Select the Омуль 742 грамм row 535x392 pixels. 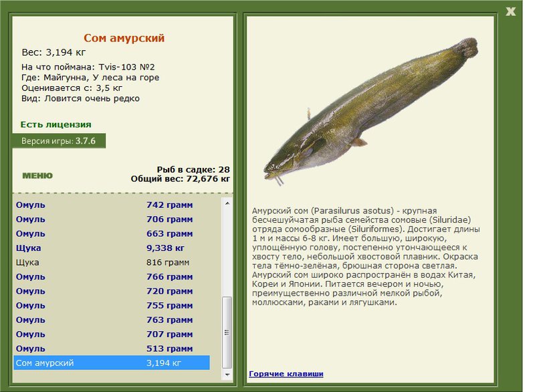tap(112, 205)
